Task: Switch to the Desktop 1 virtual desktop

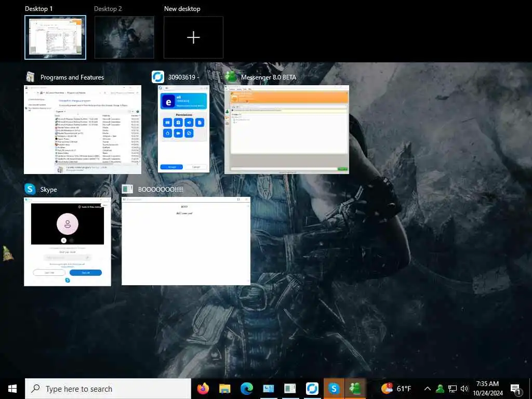Action: pos(55,37)
